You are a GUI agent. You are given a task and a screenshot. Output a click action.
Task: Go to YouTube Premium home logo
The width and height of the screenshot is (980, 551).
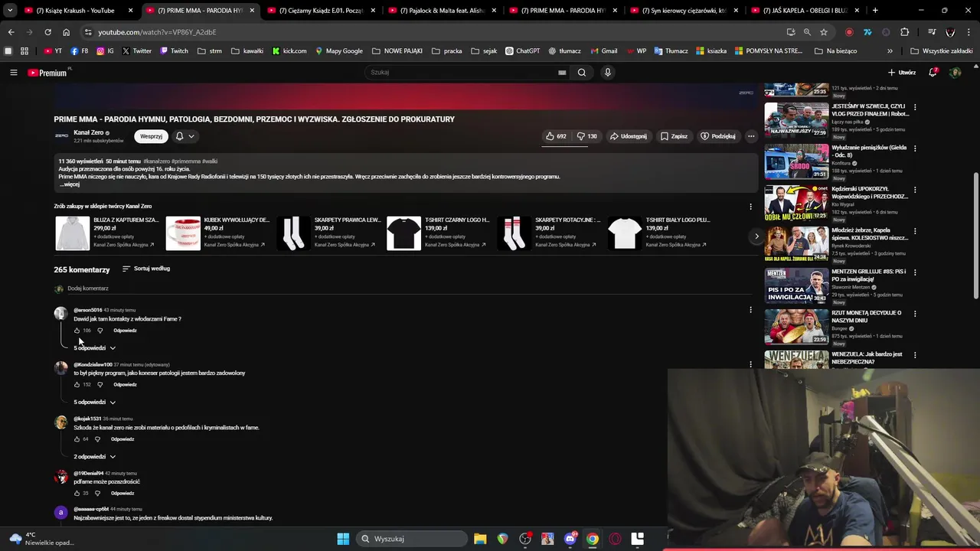click(48, 73)
